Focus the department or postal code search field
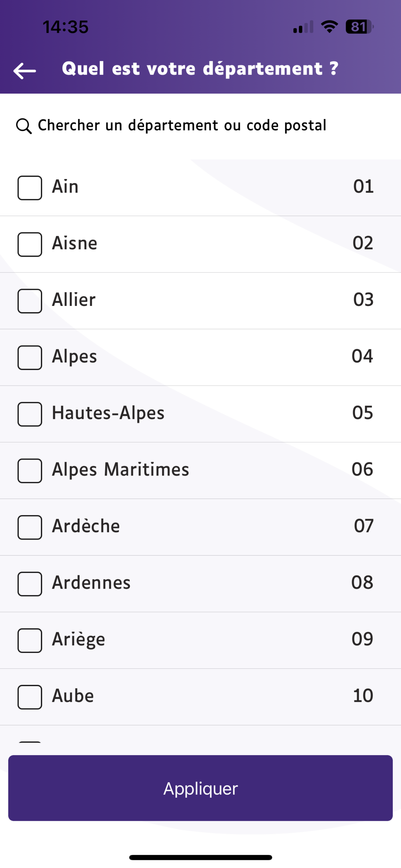The height and width of the screenshot is (868, 401). tap(200, 126)
